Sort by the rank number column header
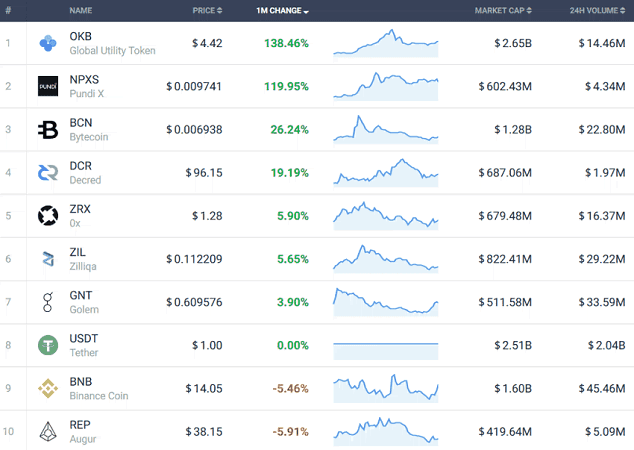 click(x=8, y=10)
